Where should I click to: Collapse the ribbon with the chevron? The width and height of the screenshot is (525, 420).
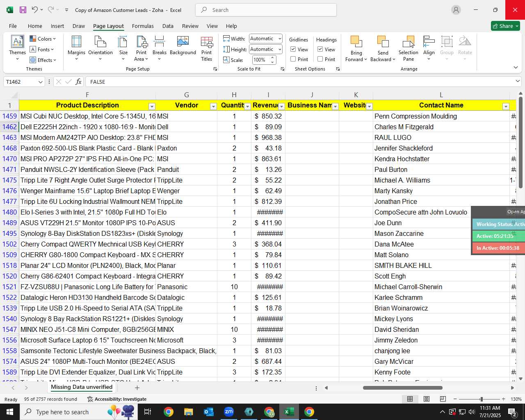(516, 68)
